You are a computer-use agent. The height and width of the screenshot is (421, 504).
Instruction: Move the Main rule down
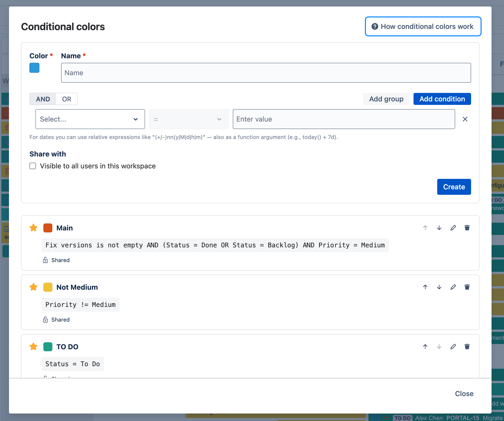pos(439,228)
